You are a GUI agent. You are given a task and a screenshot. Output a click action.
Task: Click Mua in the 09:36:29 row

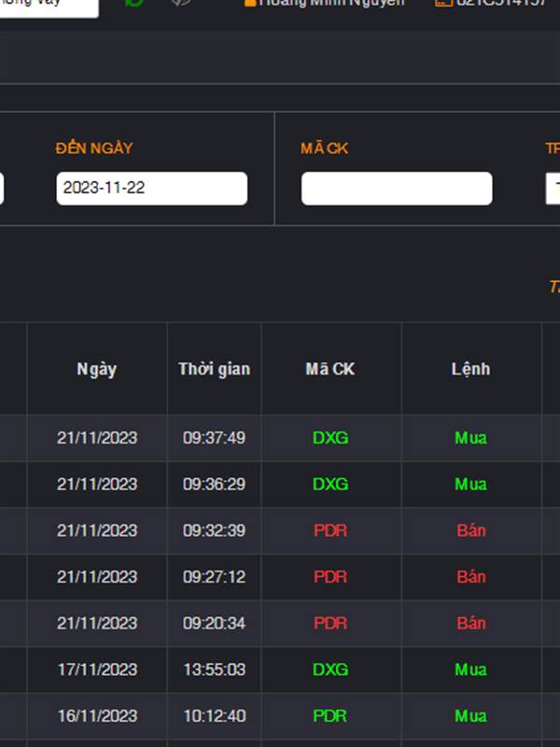coord(471,484)
